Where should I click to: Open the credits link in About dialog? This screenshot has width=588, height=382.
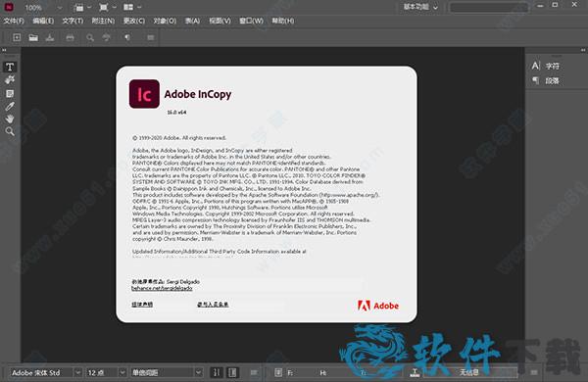[213, 305]
